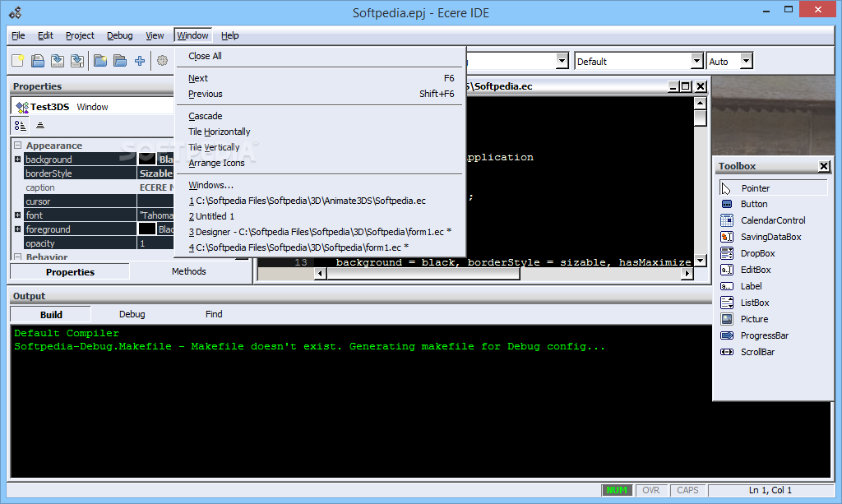Open the Help menu

click(x=230, y=35)
